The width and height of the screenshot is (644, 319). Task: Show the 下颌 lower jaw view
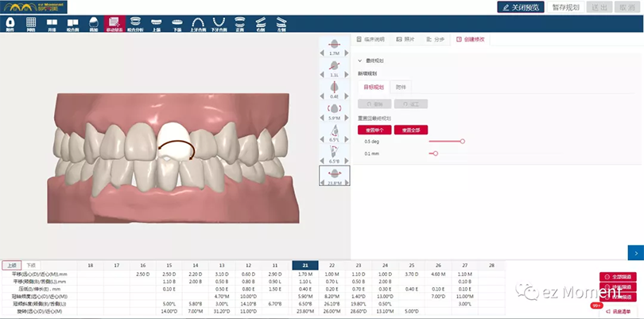[x=177, y=23]
